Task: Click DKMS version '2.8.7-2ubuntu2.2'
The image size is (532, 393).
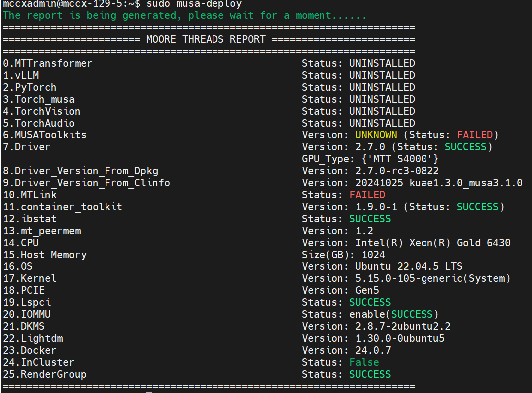Action: tap(403, 326)
